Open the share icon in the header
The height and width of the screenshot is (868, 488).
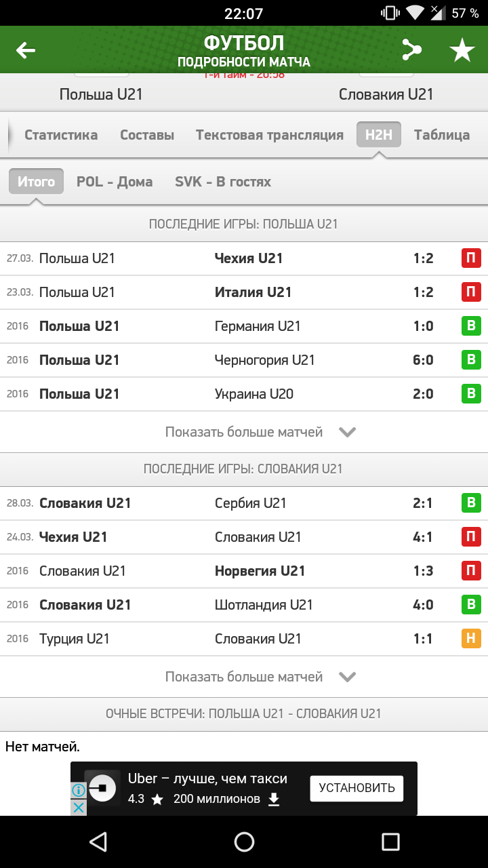(411, 50)
